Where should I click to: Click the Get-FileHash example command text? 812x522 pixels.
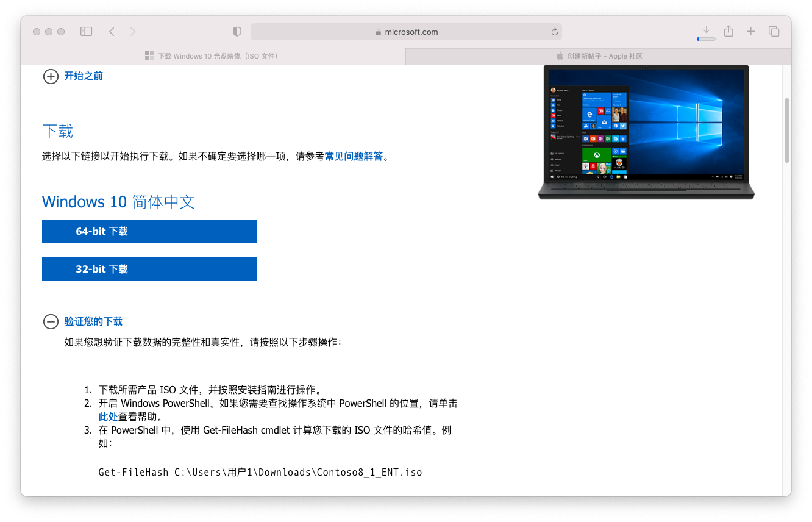(x=260, y=473)
